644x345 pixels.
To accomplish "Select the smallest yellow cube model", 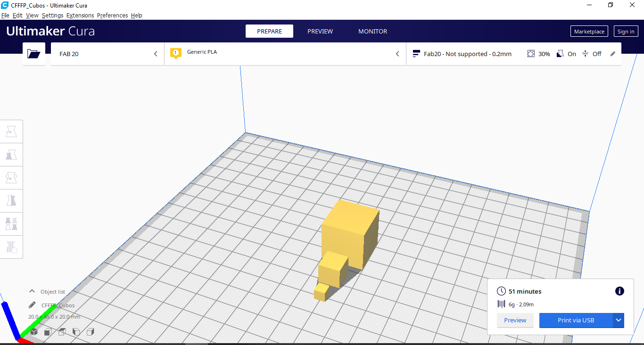I will [322, 292].
